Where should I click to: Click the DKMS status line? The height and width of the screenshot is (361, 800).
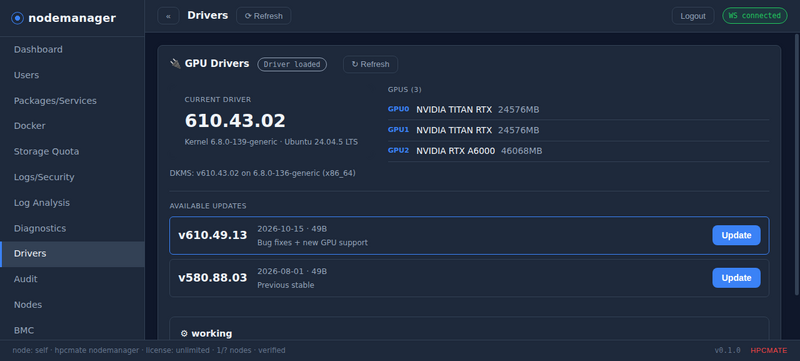[262, 173]
